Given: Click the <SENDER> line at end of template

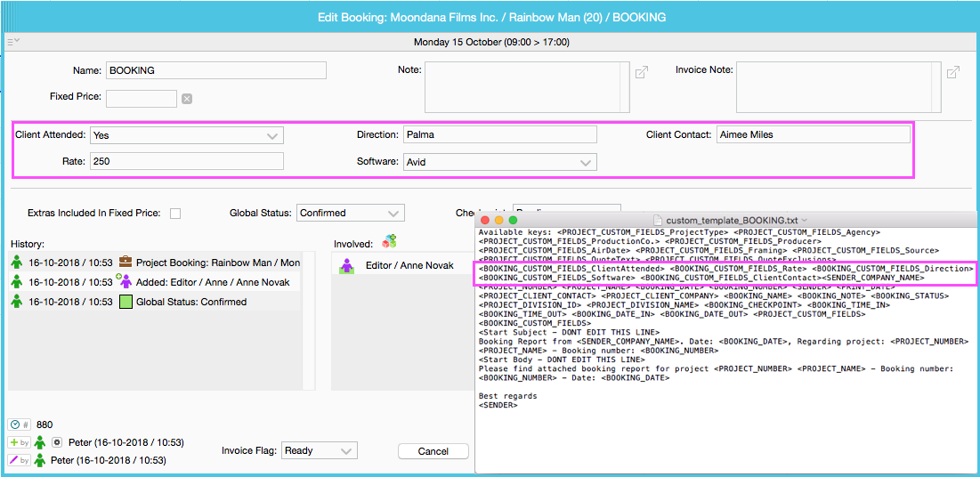Looking at the screenshot, I should coord(498,405).
